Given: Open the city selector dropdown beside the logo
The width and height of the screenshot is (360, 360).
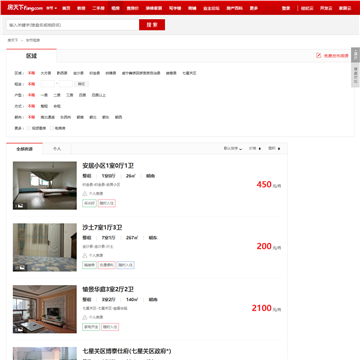Looking at the screenshot, I should [x=51, y=8].
